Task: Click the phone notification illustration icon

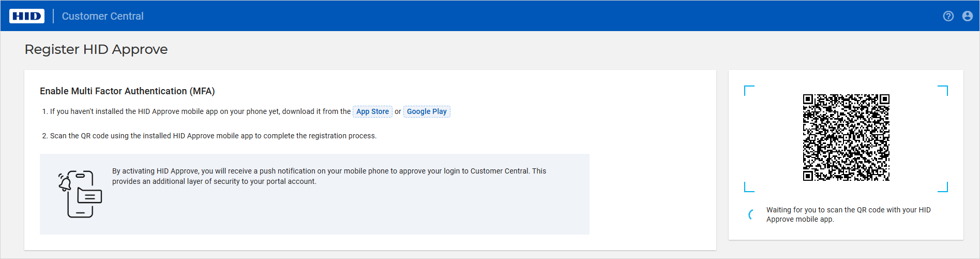Action: pos(80,194)
